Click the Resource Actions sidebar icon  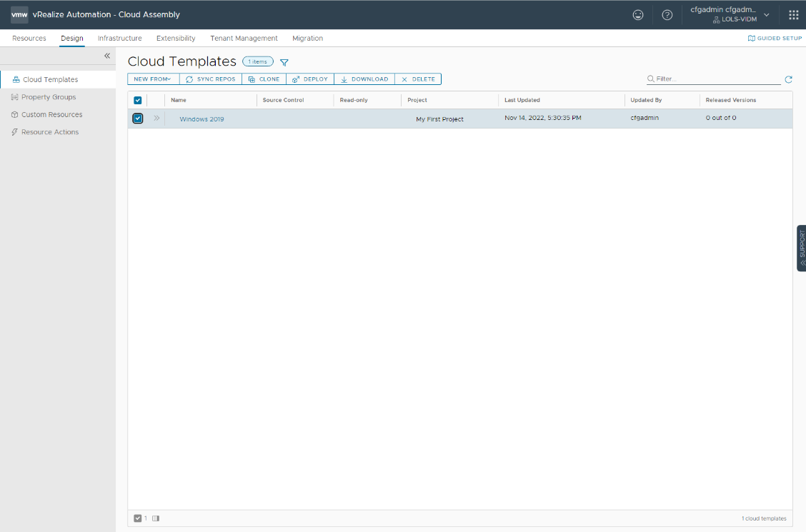tap(14, 132)
